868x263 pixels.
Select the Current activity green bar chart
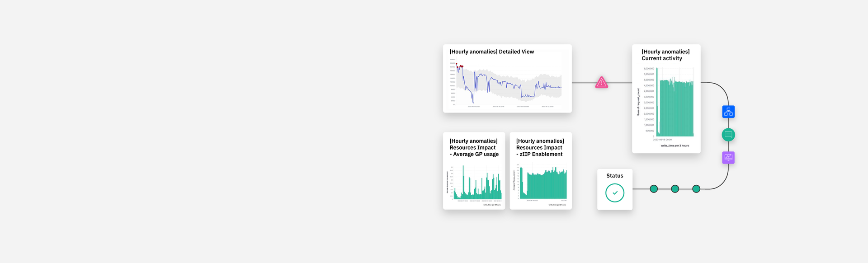(x=676, y=108)
